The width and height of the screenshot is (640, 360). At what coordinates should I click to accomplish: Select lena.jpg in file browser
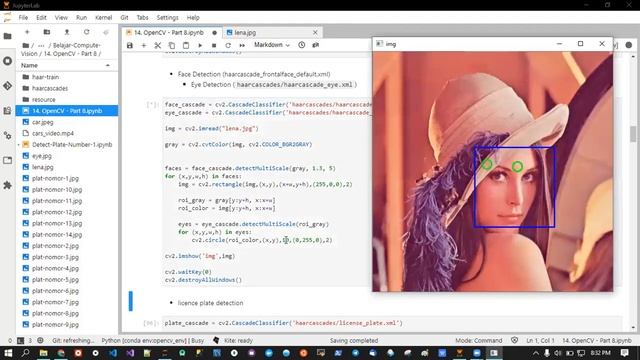point(67,167)
